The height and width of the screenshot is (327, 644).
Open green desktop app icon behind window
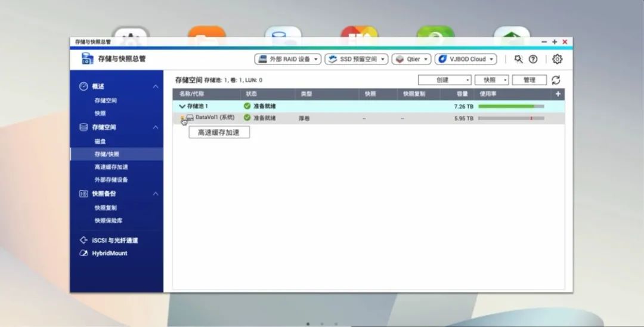[x=436, y=32]
